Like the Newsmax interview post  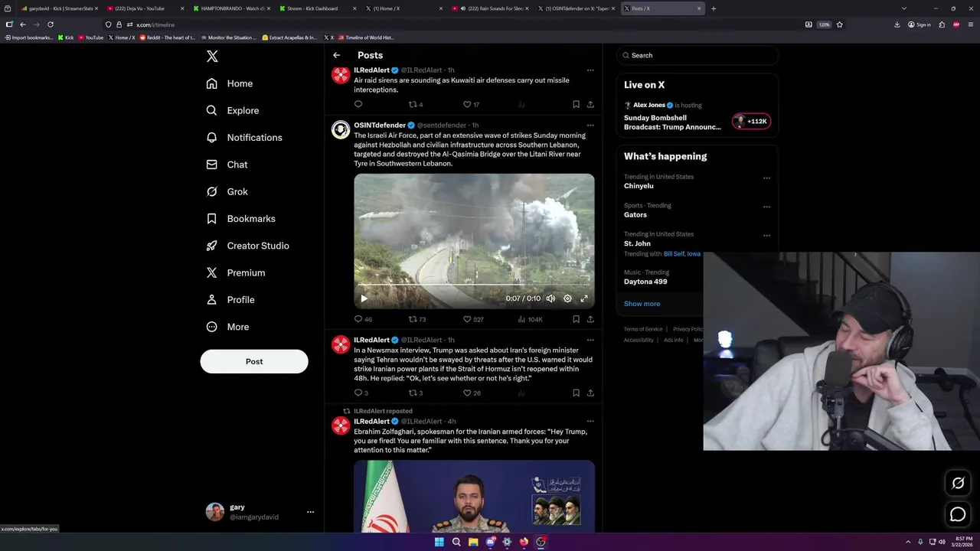(x=472, y=393)
